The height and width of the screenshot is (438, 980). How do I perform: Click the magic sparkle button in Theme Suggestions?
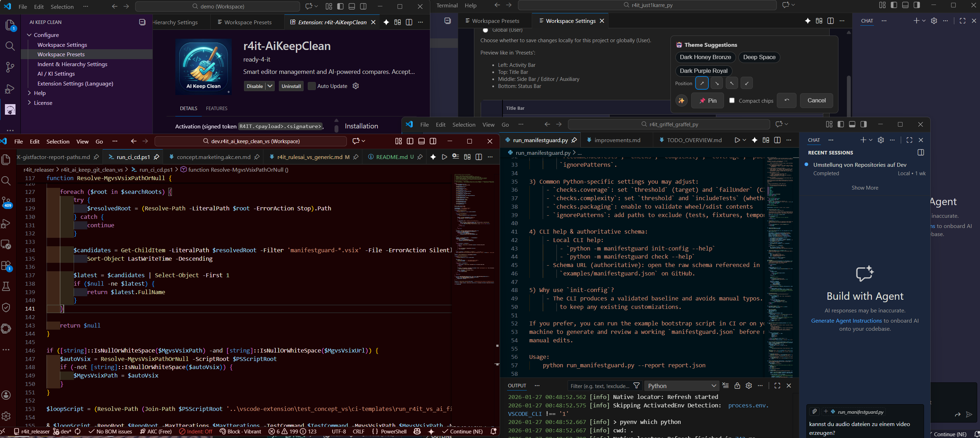click(681, 101)
